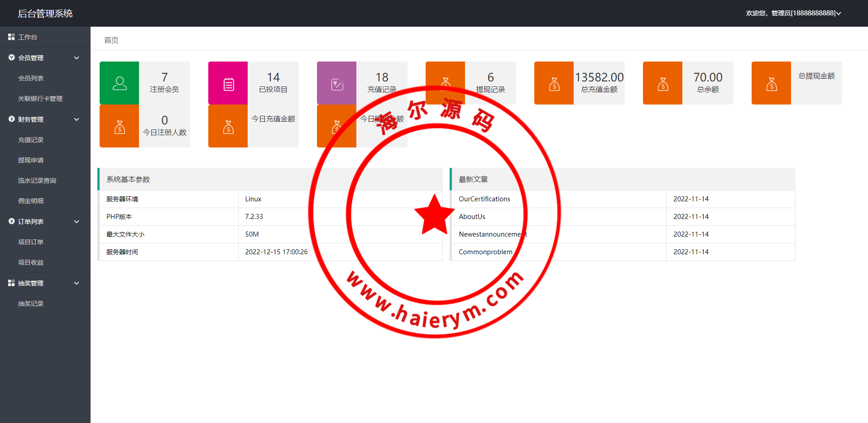Click the green registered members user icon
This screenshot has width=868, height=423.
120,83
